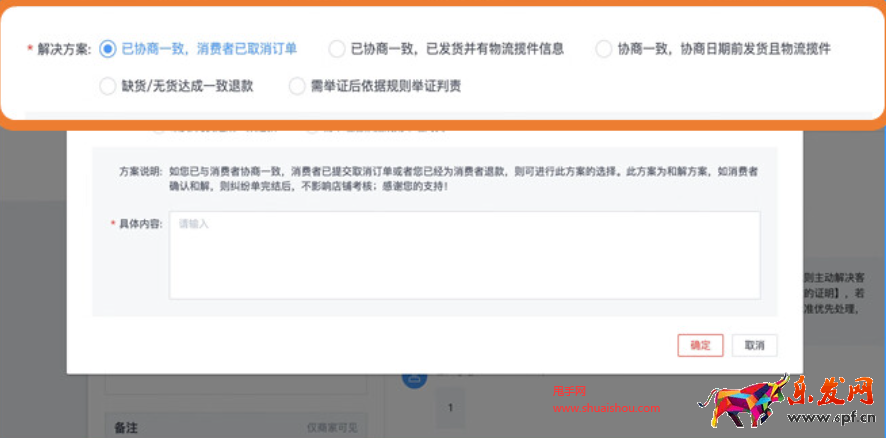Click the page number 1 box
The height and width of the screenshot is (438, 886).
(x=450, y=407)
